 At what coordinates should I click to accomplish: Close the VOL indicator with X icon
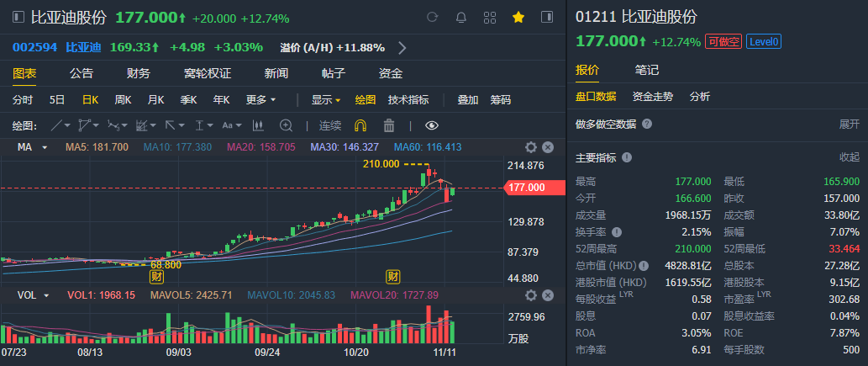click(548, 295)
